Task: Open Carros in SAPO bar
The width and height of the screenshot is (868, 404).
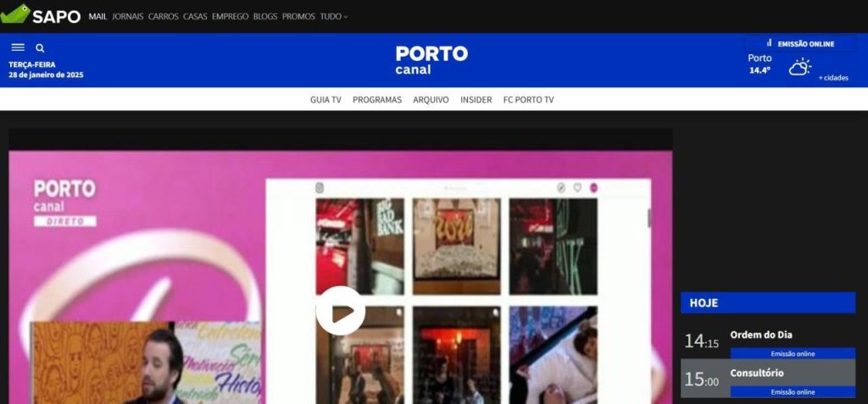Action: [164, 17]
